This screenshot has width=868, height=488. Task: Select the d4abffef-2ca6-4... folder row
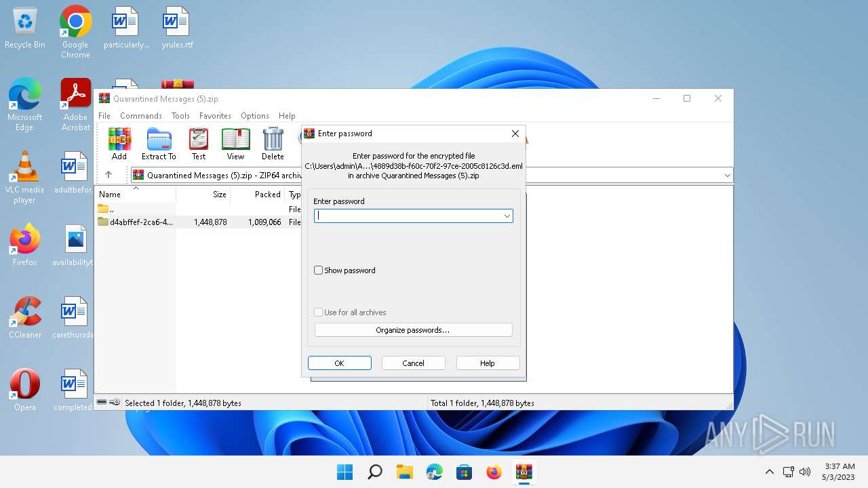coord(198,222)
